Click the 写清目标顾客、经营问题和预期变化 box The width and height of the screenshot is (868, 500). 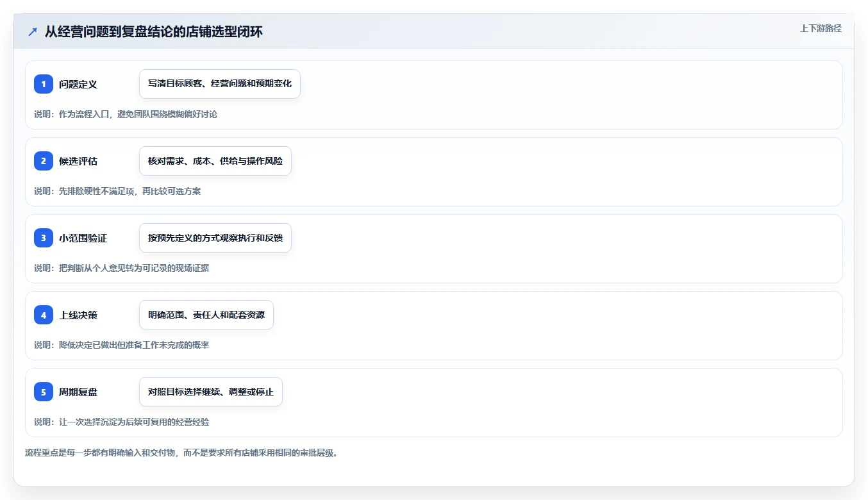pyautogui.click(x=220, y=84)
